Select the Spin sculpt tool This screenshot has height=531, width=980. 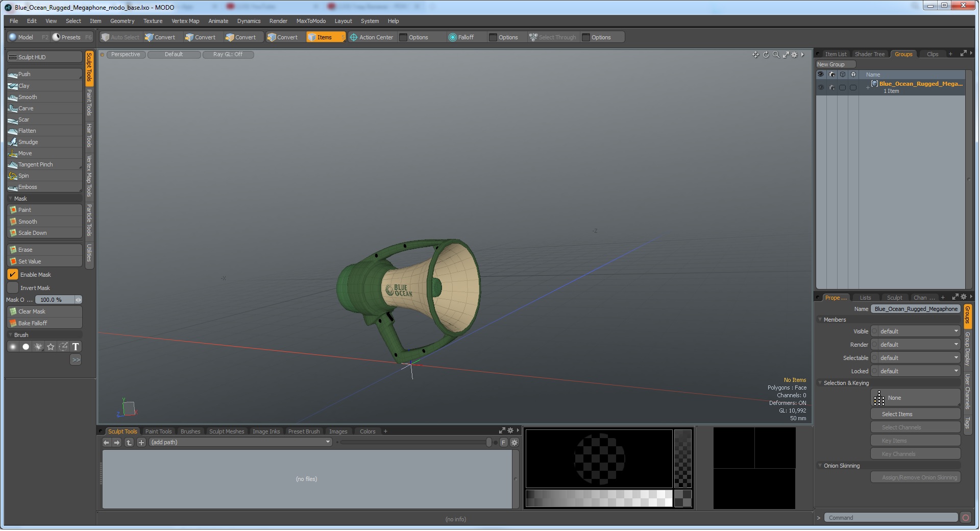tap(44, 176)
